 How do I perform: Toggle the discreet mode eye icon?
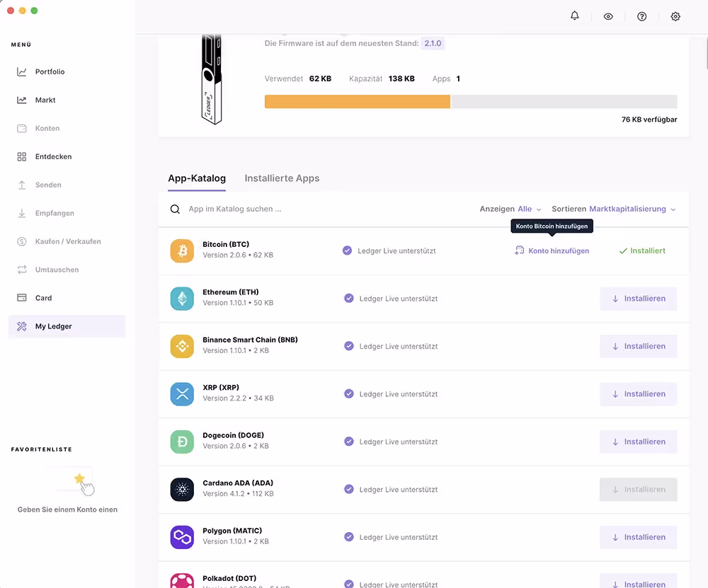coord(608,17)
